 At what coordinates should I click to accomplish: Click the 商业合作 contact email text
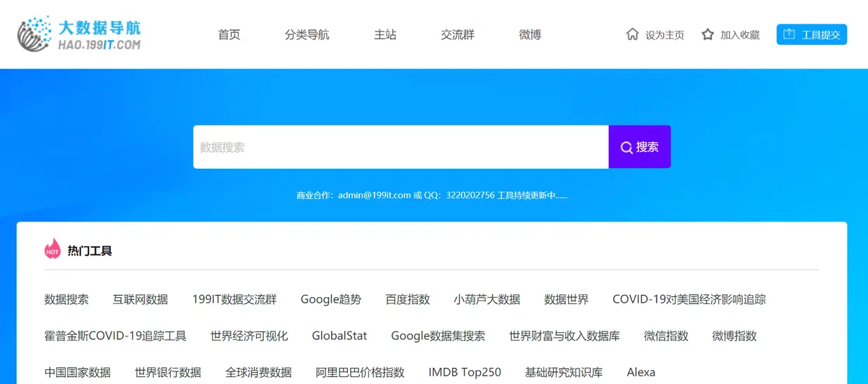(x=374, y=196)
